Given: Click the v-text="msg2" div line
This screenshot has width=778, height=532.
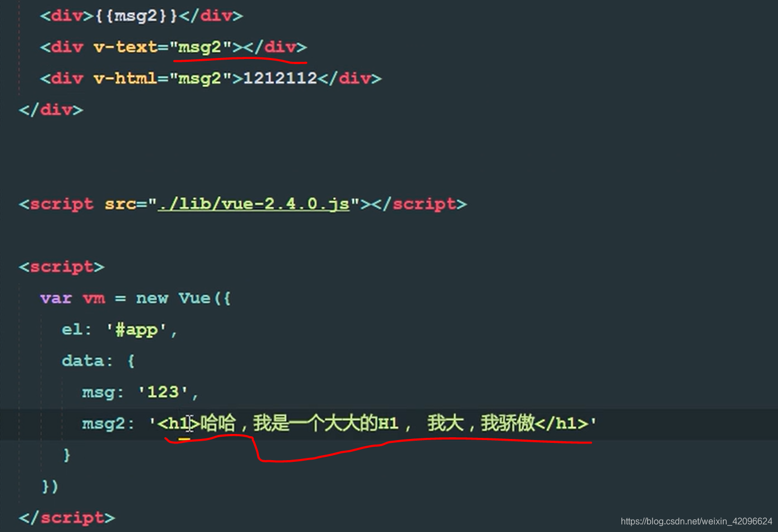Looking at the screenshot, I should point(173,47).
